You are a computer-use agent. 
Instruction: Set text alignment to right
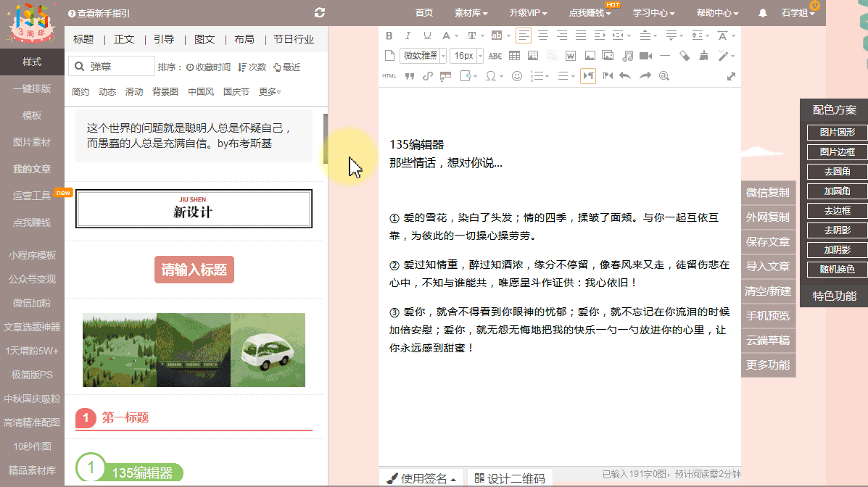(x=562, y=36)
